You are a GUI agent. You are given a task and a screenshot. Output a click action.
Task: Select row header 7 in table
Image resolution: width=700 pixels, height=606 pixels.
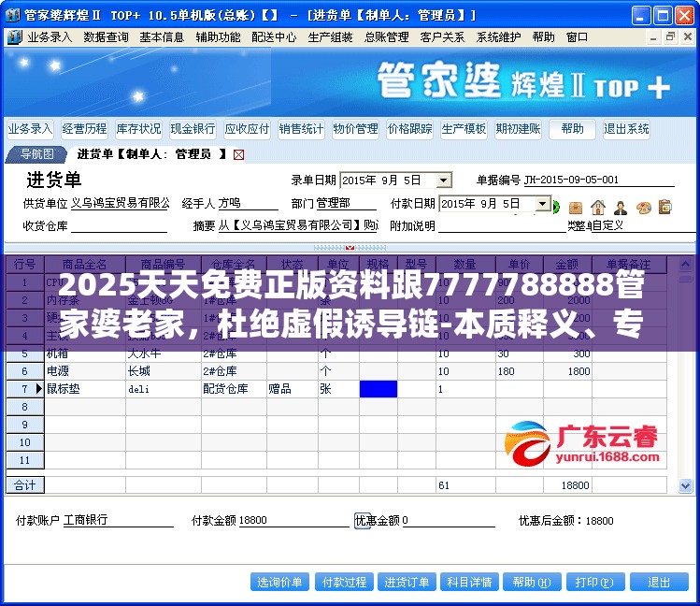tap(25, 389)
